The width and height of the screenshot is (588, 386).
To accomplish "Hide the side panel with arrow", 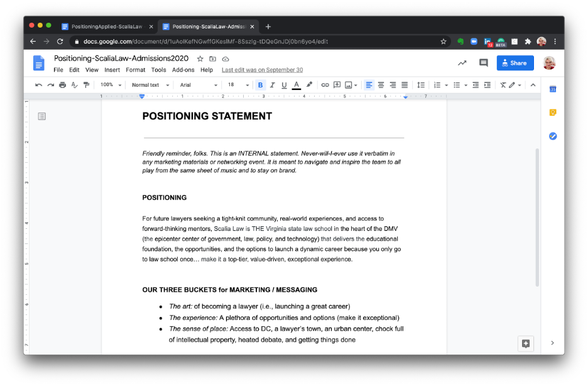I will click(552, 343).
